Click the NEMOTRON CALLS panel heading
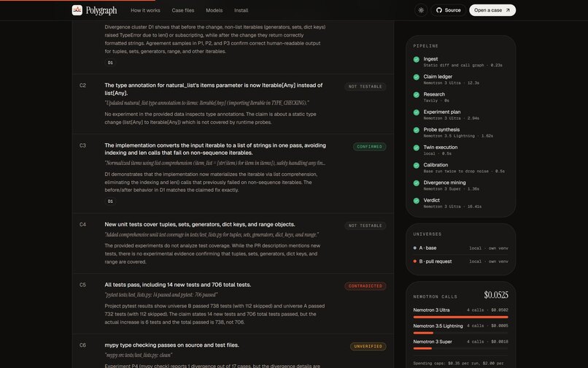 (x=435, y=296)
